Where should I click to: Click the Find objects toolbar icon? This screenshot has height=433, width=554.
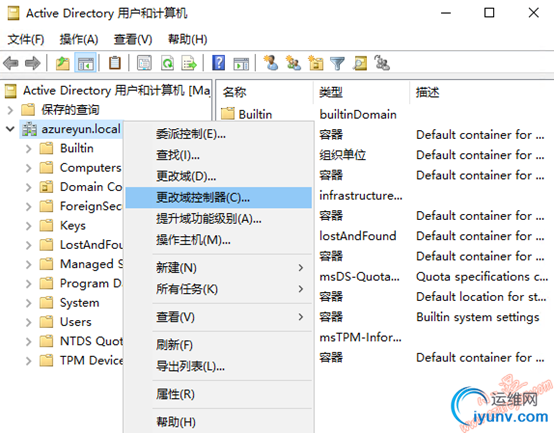[360, 63]
